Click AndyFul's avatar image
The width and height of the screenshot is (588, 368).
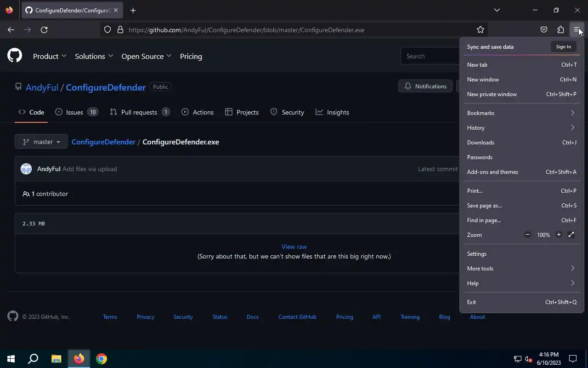[x=26, y=169]
